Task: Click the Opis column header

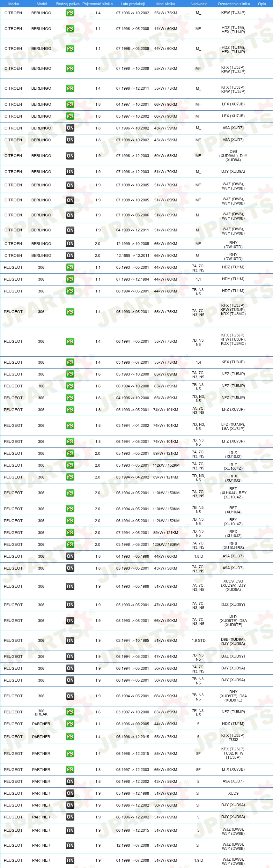Action: (262, 4)
